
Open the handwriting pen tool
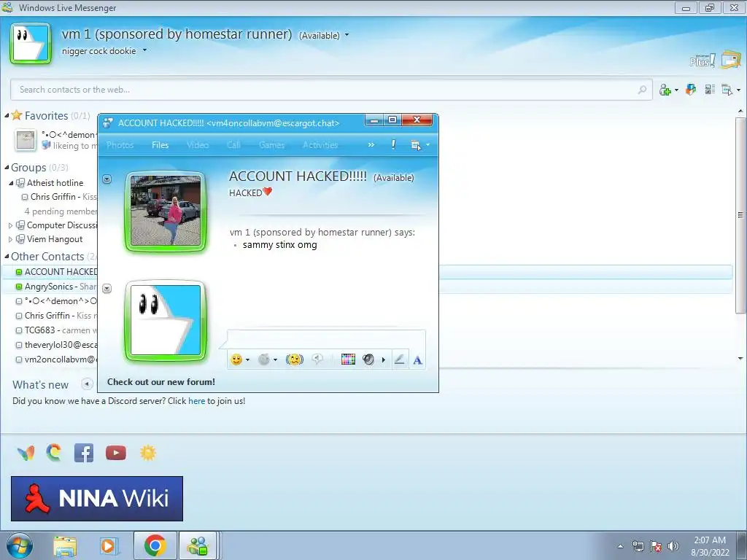tap(400, 359)
